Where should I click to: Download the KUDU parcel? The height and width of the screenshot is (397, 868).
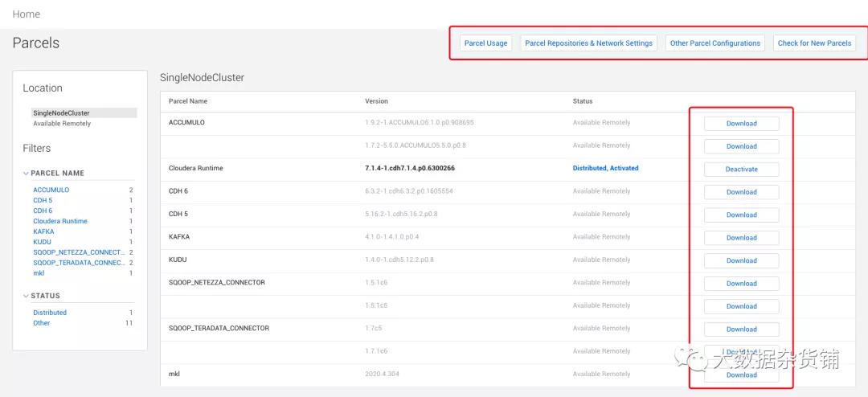pyautogui.click(x=741, y=260)
